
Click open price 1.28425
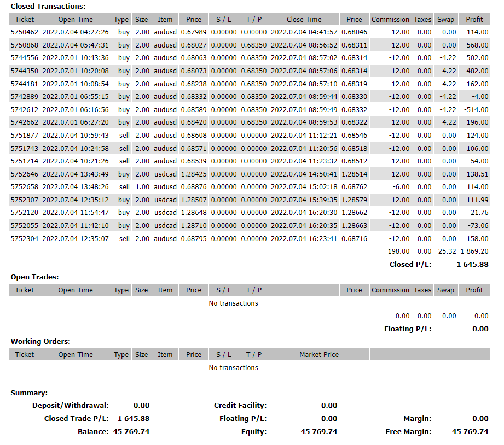point(194,174)
